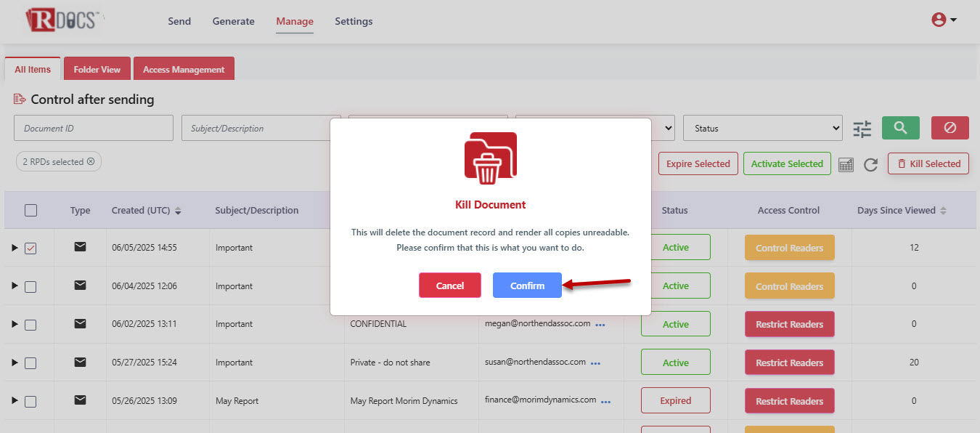The width and height of the screenshot is (980, 433).
Task: Click the red clear-filters ban icon
Action: click(950, 128)
